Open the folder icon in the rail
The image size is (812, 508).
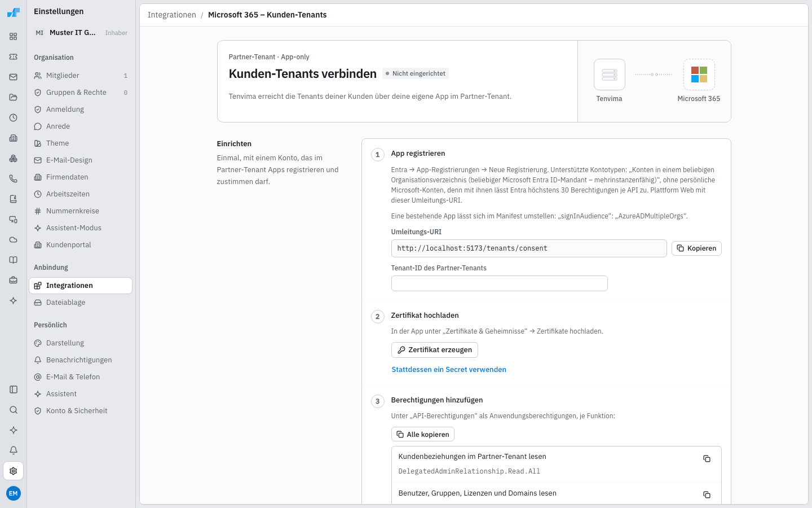click(x=14, y=98)
